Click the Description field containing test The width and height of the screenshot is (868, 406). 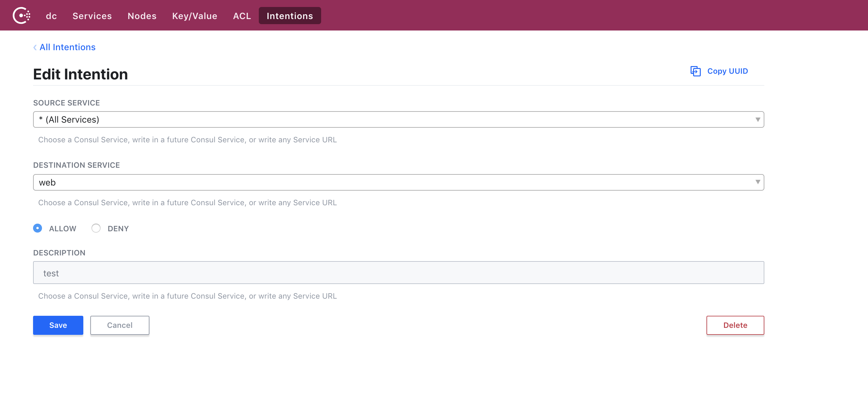tap(398, 273)
